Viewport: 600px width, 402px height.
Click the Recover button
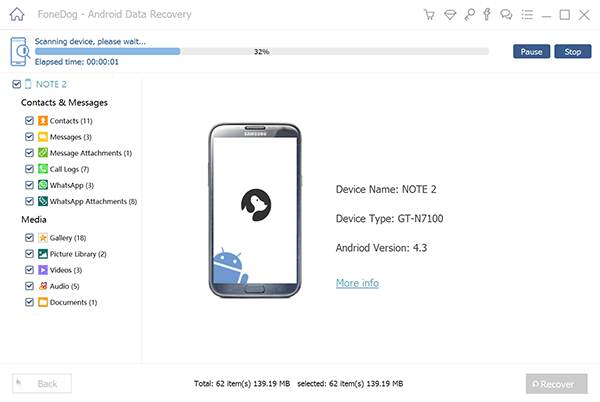(x=556, y=384)
